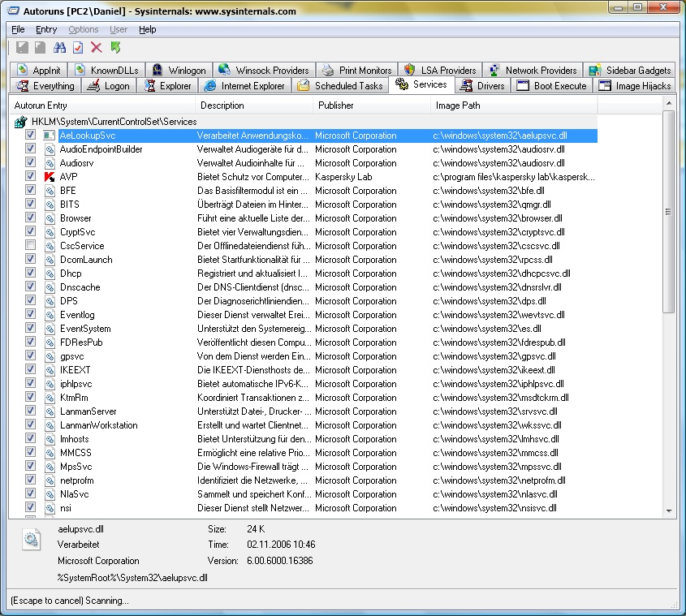Screen dimensions: 686x616
Task: Select the Image Hijacks tab
Action: pos(635,86)
